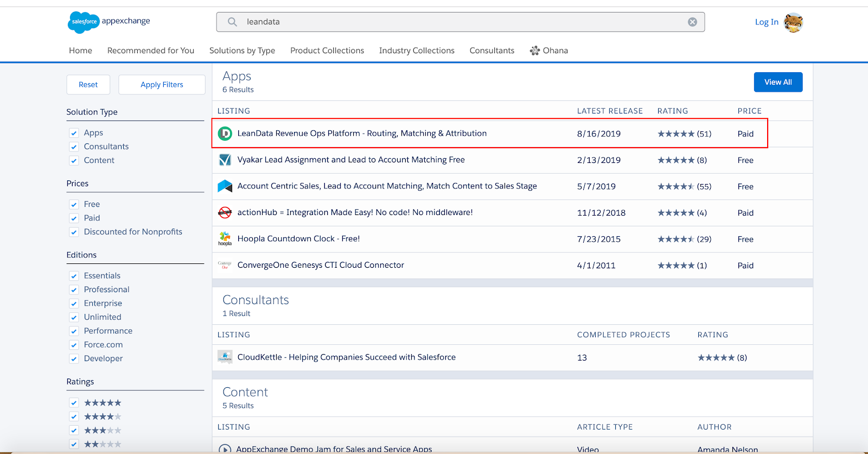Toggle the three-star rating filter
The width and height of the screenshot is (868, 454).
(x=74, y=431)
